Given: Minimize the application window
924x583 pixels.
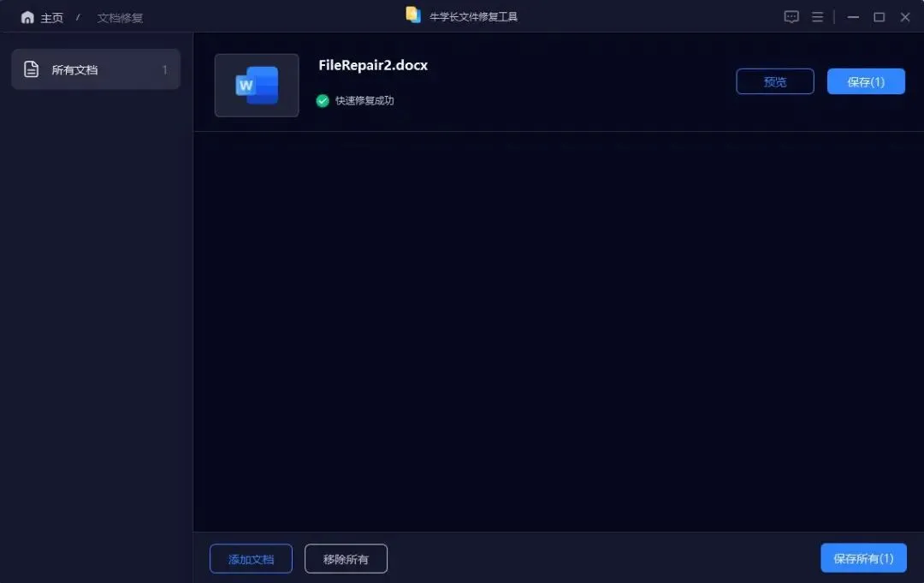Looking at the screenshot, I should (x=853, y=17).
